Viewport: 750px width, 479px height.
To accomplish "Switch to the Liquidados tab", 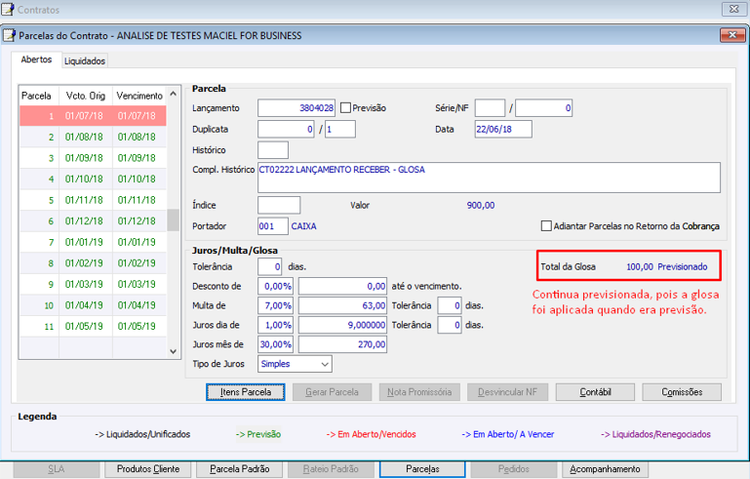I will (85, 61).
